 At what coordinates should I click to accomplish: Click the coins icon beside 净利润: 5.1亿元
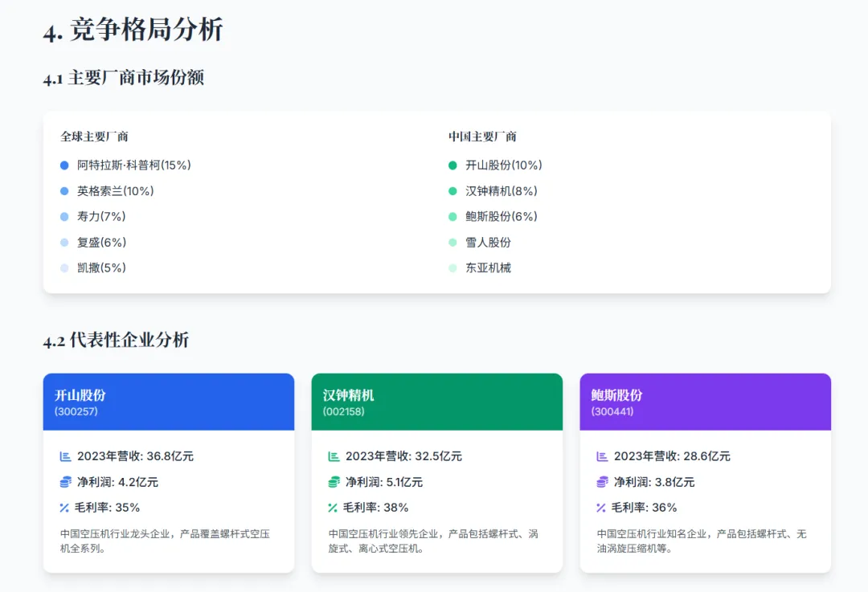(x=334, y=482)
